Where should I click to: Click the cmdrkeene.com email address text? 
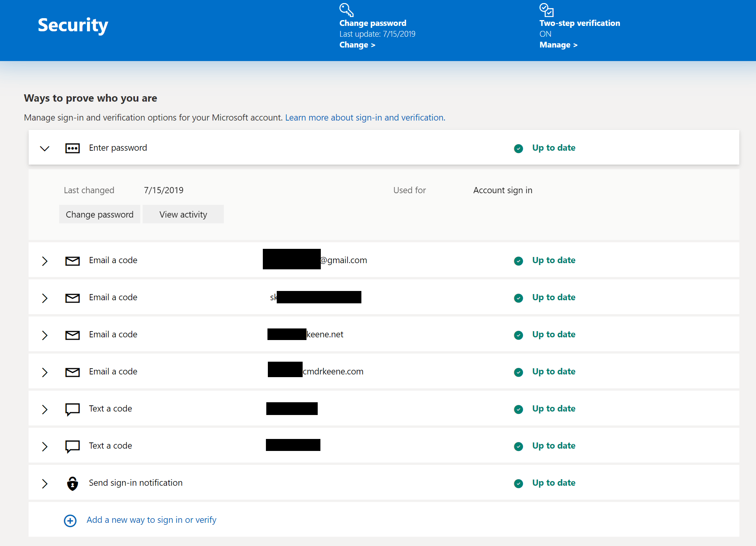click(x=333, y=371)
